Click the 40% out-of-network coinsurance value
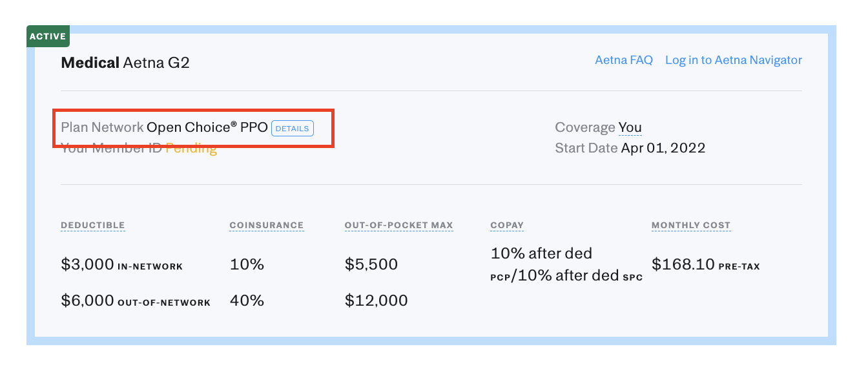 (x=247, y=301)
